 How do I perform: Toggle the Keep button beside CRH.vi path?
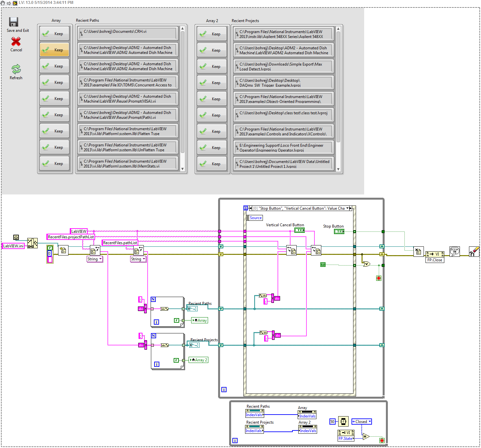click(x=55, y=33)
